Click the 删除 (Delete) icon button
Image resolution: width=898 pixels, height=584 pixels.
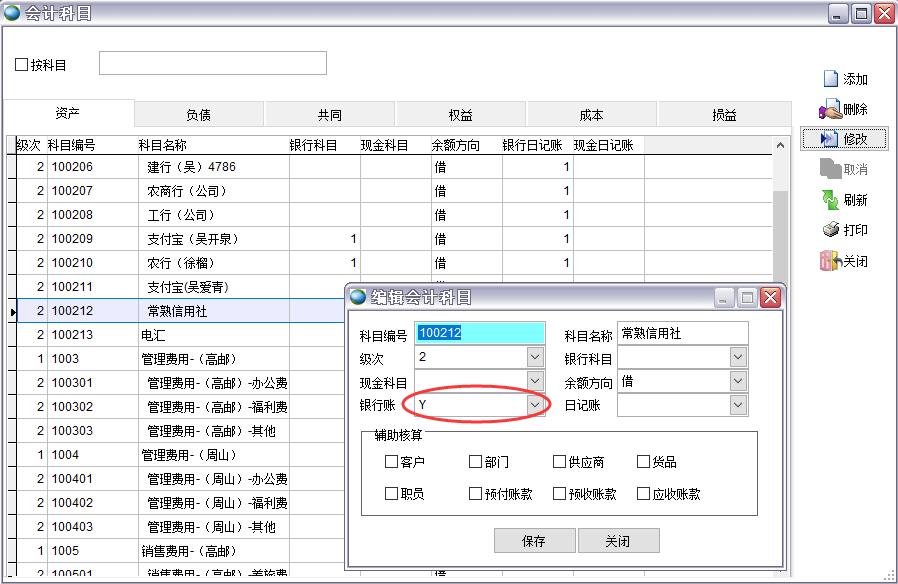(x=830, y=109)
